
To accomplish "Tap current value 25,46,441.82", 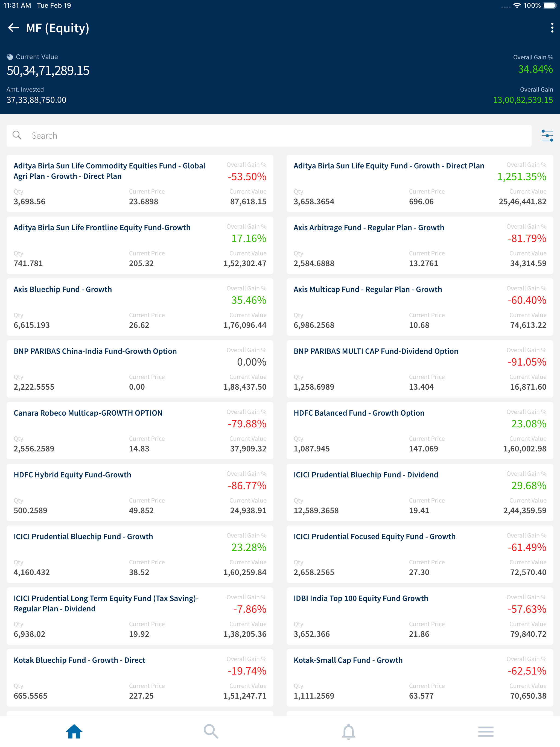I will point(523,202).
